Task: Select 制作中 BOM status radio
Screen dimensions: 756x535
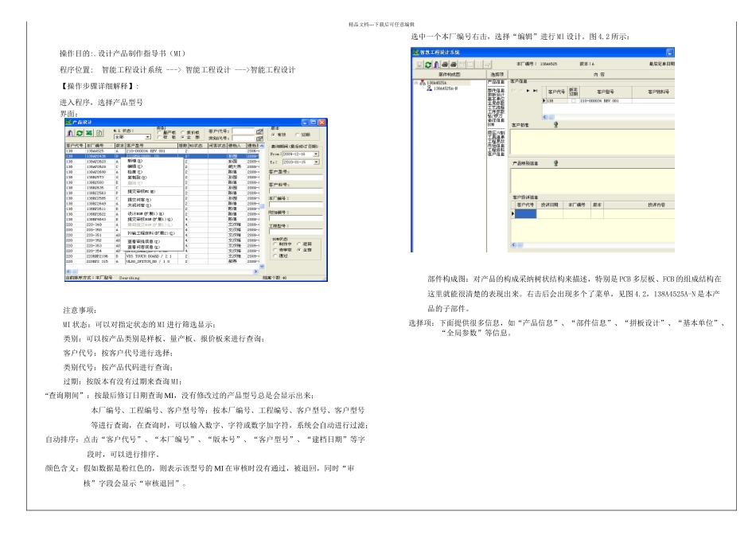Action: point(275,244)
